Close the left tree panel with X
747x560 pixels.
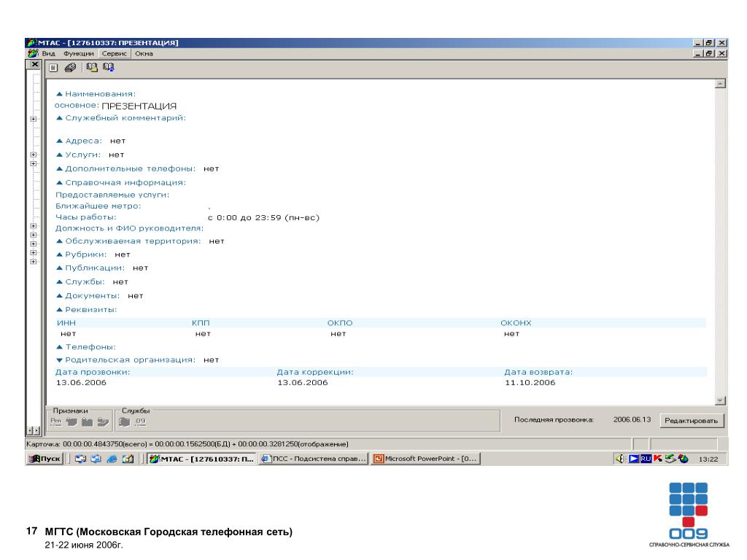[35, 64]
